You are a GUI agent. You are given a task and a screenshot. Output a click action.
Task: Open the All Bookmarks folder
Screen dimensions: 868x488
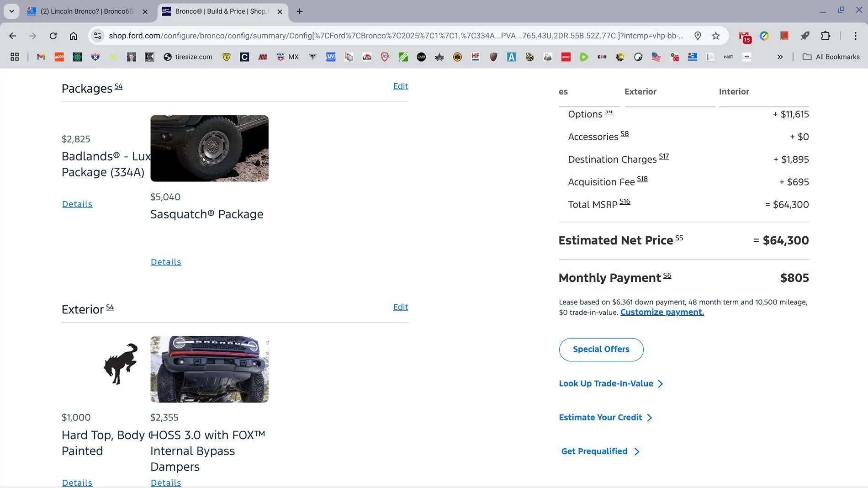click(831, 57)
